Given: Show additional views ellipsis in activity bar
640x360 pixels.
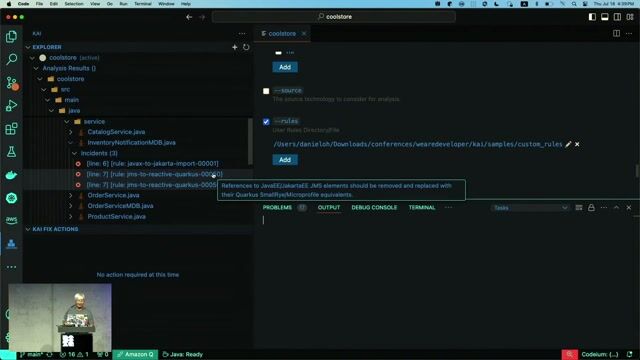Looking at the screenshot, I should pos(11,267).
